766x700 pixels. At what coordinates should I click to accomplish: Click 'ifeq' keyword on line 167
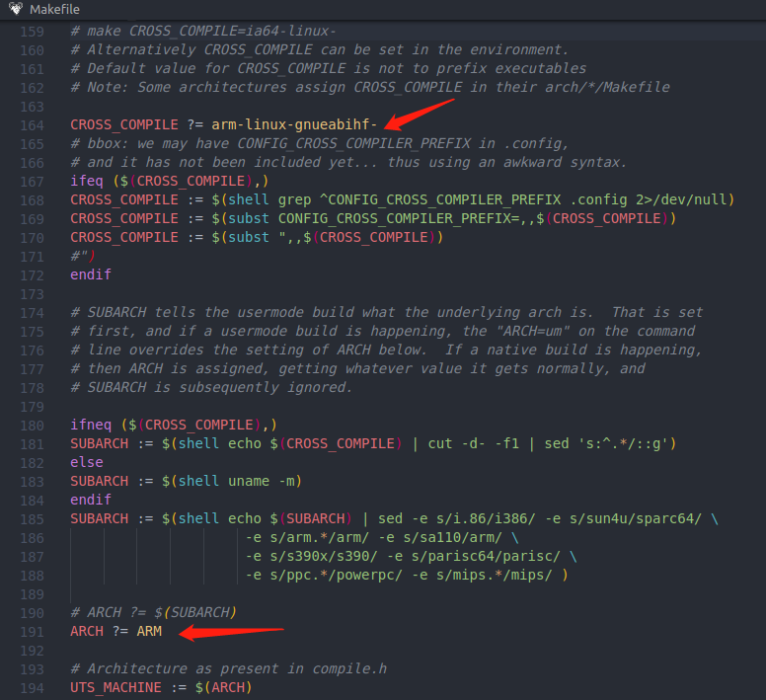(87, 181)
